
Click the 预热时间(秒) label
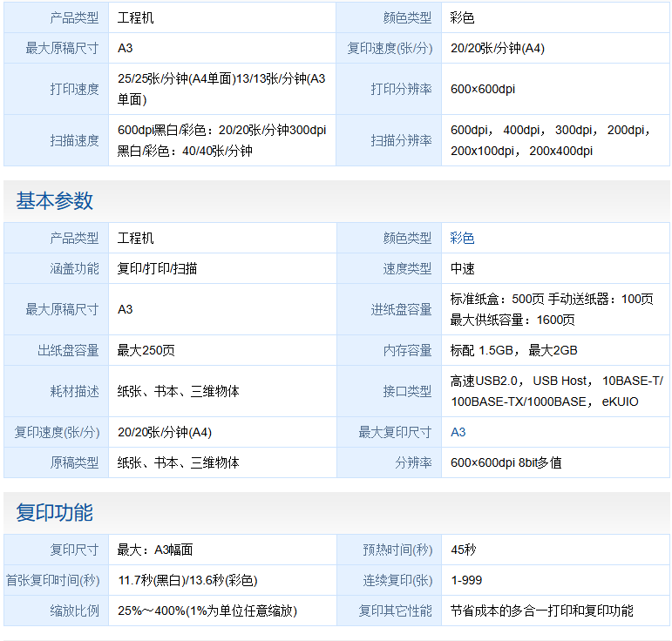[x=397, y=550]
